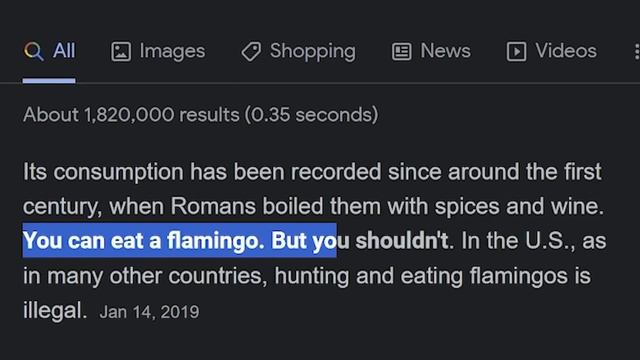Click highlighted text You can eat a flamingo
This screenshot has height=360, width=640.
point(144,241)
